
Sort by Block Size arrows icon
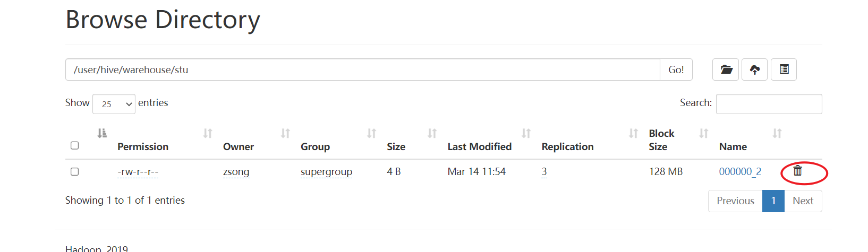(x=703, y=133)
